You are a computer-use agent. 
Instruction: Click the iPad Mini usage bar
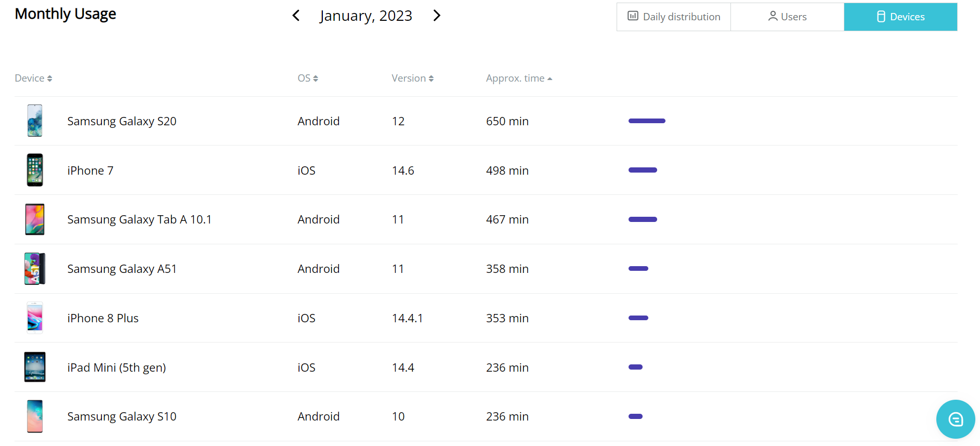click(x=635, y=367)
